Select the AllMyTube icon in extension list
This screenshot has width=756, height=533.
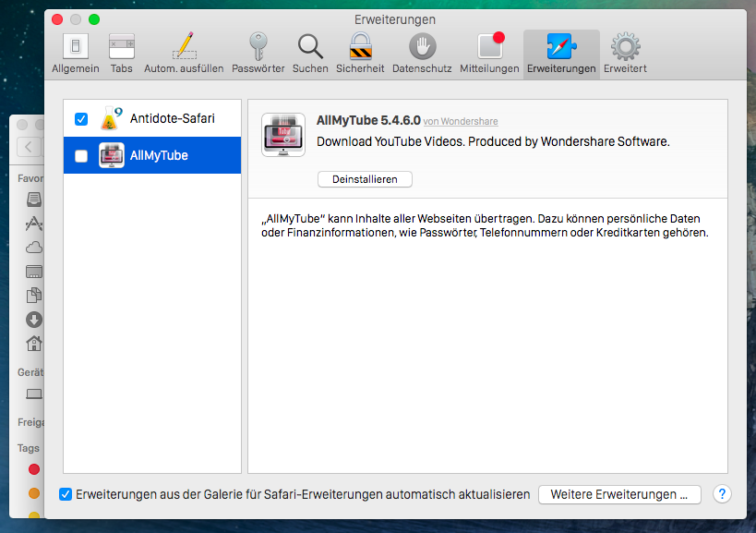[x=112, y=155]
